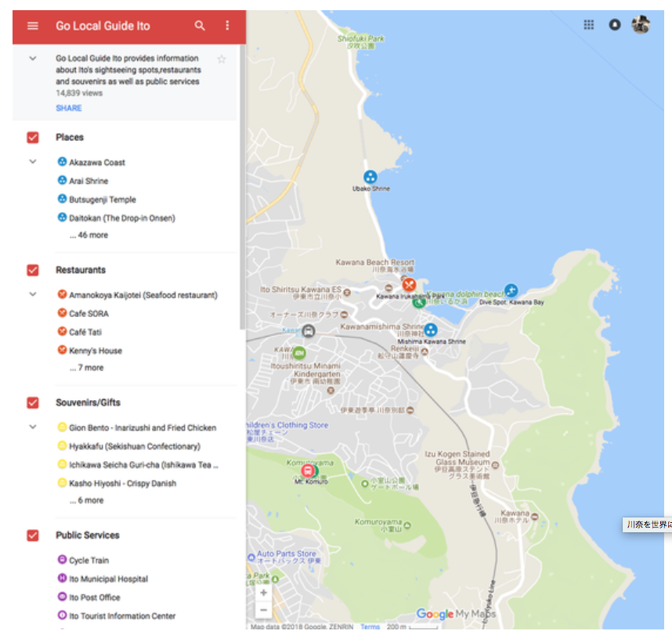The image size is (672, 638).
Task: Open the hamburger menu in red header
Action: point(33,26)
